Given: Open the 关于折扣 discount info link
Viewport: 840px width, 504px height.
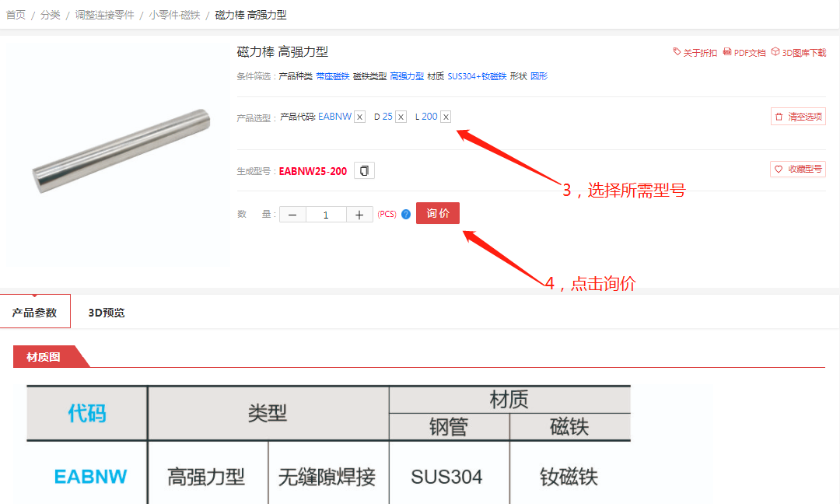Looking at the screenshot, I should click(695, 53).
